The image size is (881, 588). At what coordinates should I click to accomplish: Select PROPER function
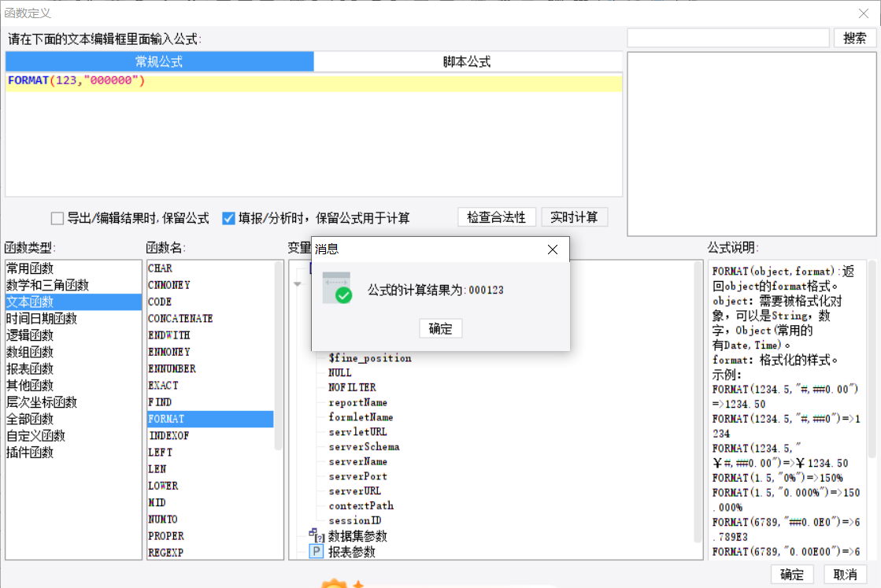click(210, 536)
